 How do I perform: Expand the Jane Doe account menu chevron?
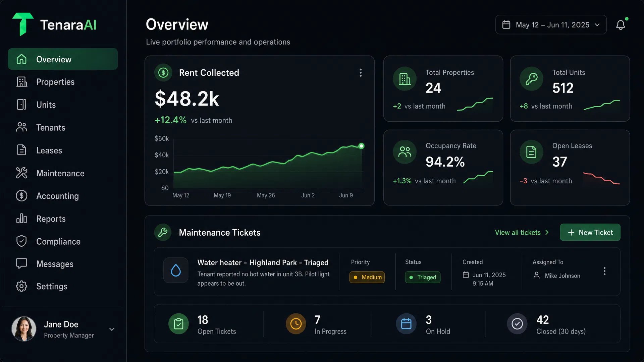point(112,329)
